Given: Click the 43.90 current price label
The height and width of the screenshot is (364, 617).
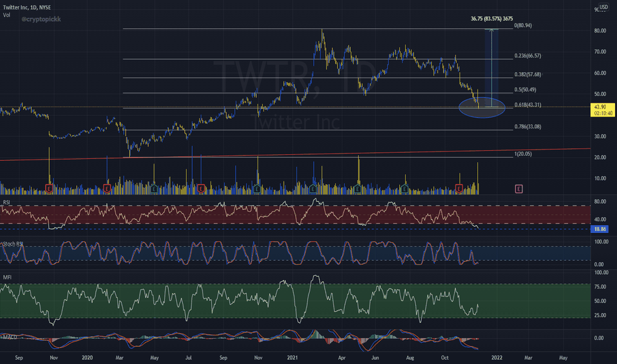Looking at the screenshot, I should pyautogui.click(x=603, y=110).
